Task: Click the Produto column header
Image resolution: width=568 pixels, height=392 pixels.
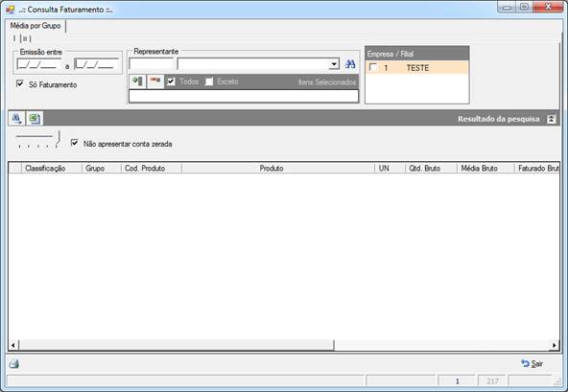Action: click(x=278, y=169)
